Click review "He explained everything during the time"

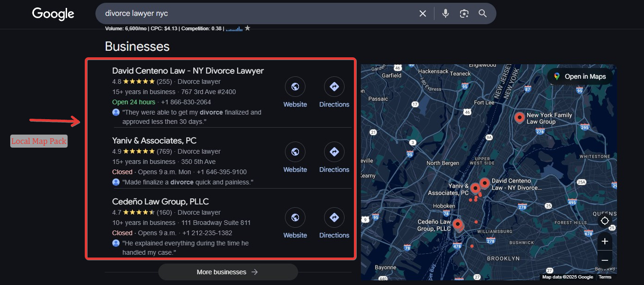[186, 248]
